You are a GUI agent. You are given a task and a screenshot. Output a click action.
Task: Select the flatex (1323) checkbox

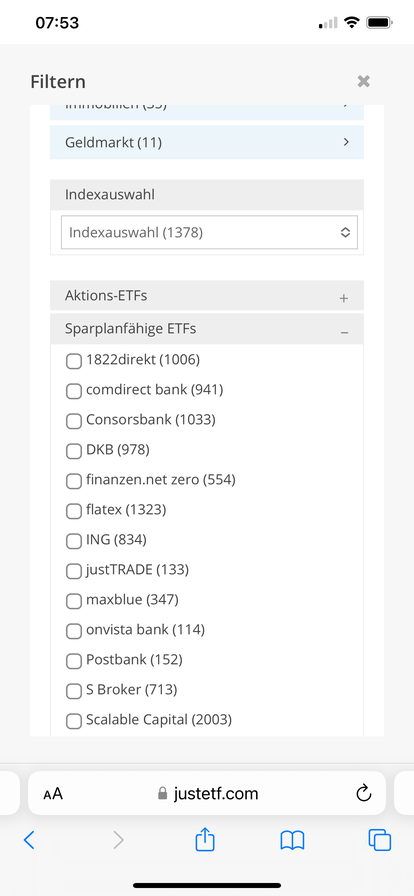(x=74, y=511)
